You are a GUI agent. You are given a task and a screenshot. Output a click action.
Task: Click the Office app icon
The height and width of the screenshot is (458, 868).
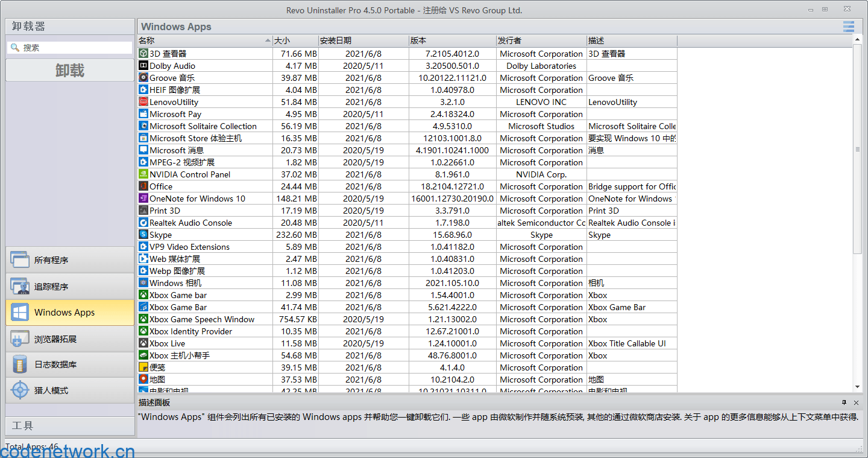pos(143,186)
